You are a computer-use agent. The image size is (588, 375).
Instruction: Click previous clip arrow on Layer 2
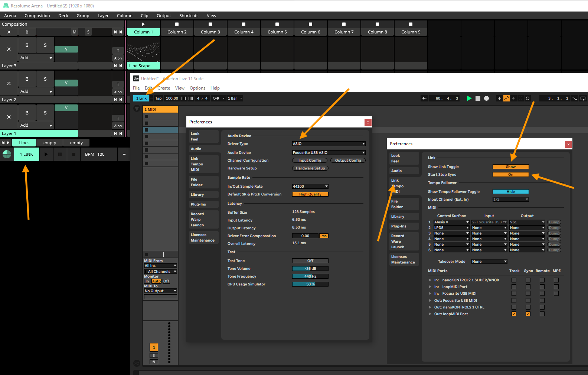[115, 100]
